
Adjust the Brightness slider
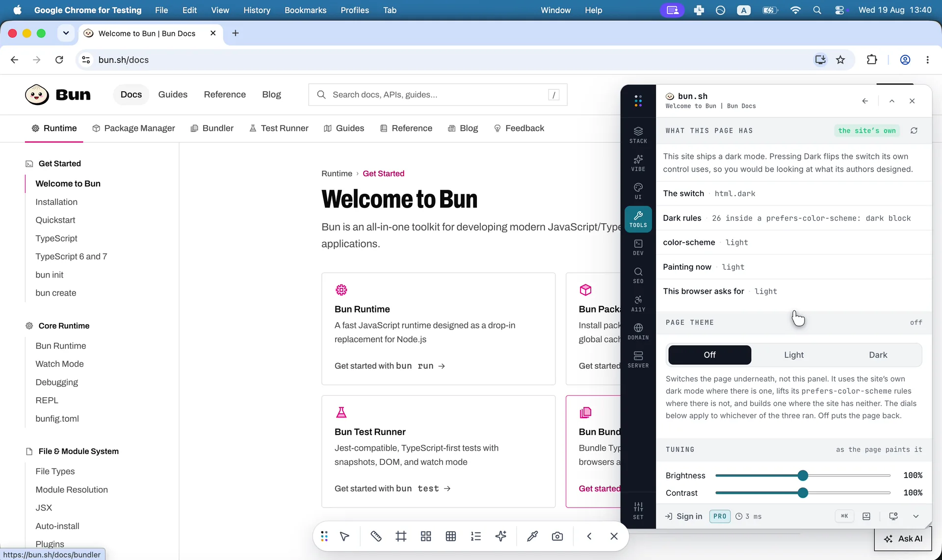[803, 476]
